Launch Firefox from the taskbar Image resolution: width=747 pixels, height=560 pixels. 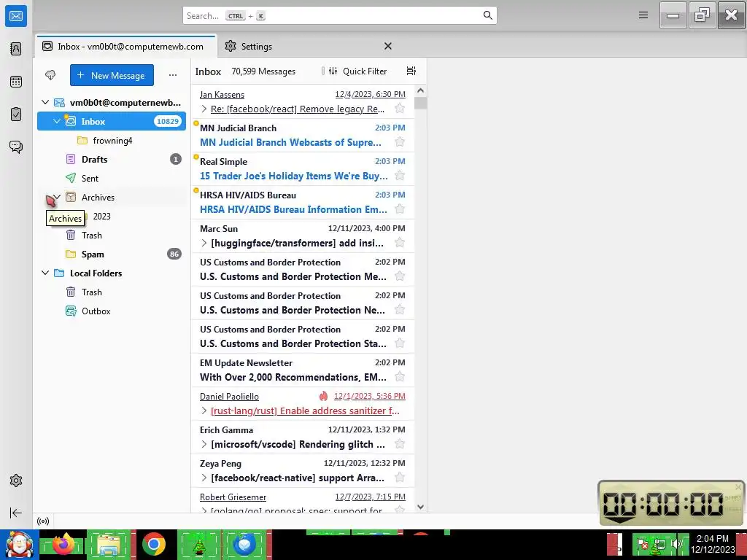click(x=63, y=544)
